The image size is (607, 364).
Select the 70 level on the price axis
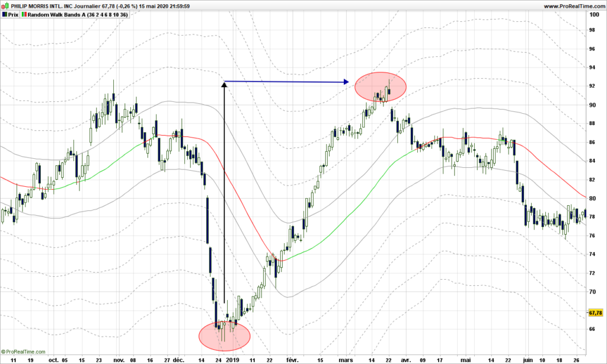[x=592, y=292]
